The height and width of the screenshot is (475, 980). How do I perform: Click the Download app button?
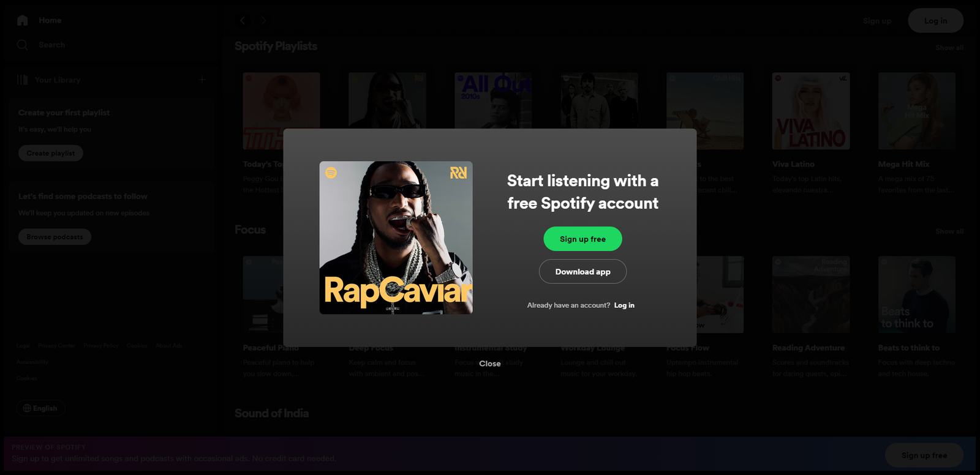click(582, 272)
